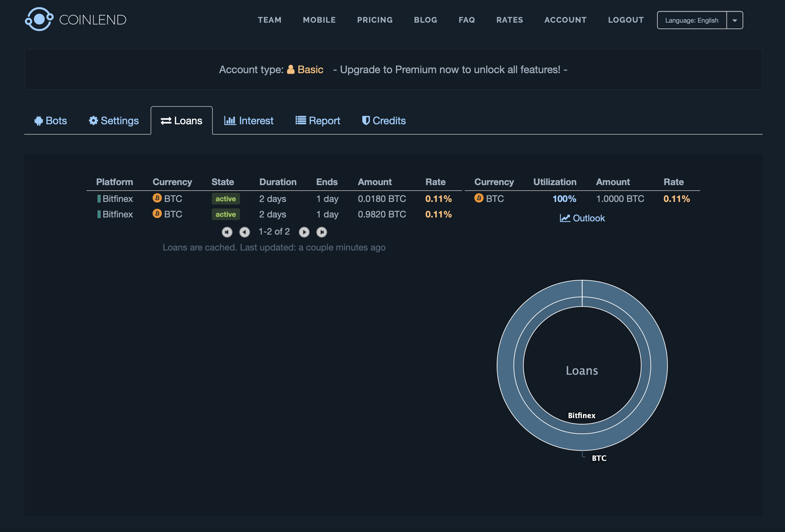785x532 pixels.
Task: Go to first page of loans
Action: 227,232
